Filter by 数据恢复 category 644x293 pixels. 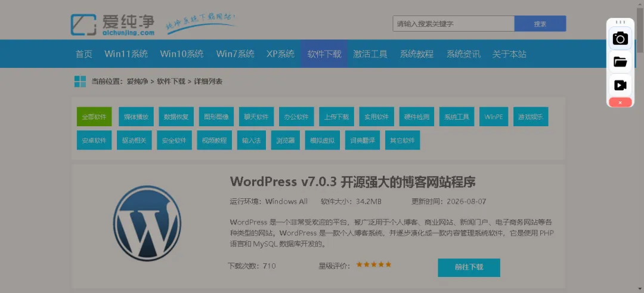[176, 117]
